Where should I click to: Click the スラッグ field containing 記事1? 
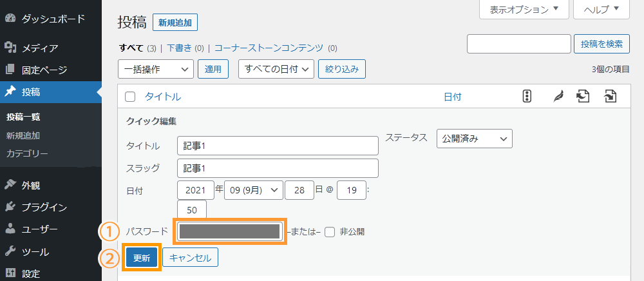tap(278, 168)
